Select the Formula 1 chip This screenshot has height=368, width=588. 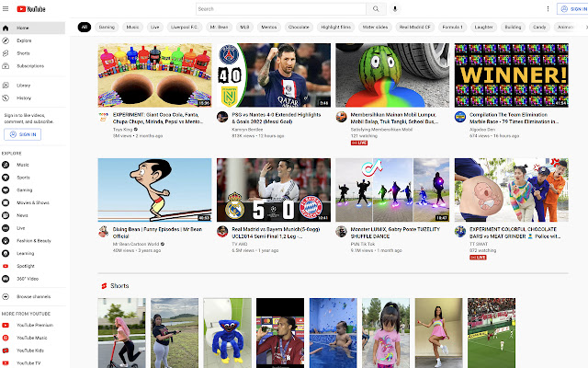pyautogui.click(x=452, y=27)
